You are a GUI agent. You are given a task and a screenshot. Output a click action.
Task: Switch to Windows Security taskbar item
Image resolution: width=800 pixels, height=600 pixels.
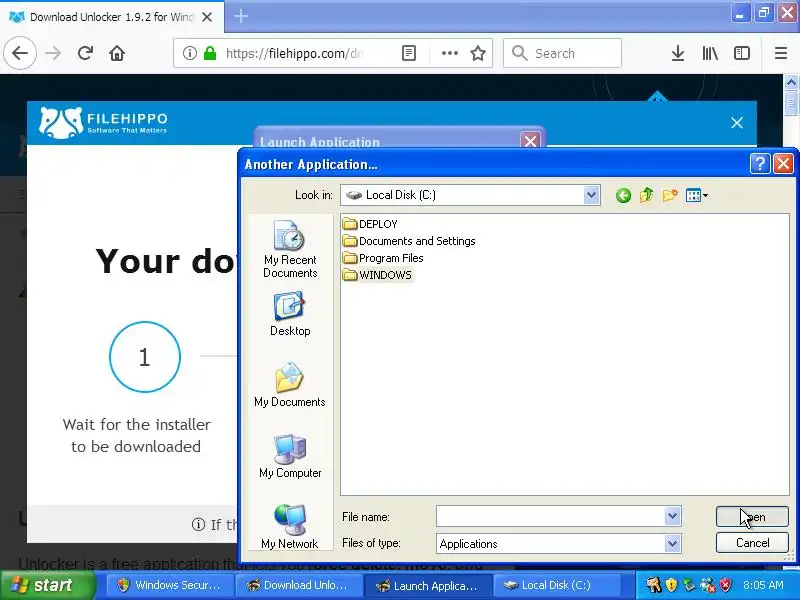click(169, 585)
